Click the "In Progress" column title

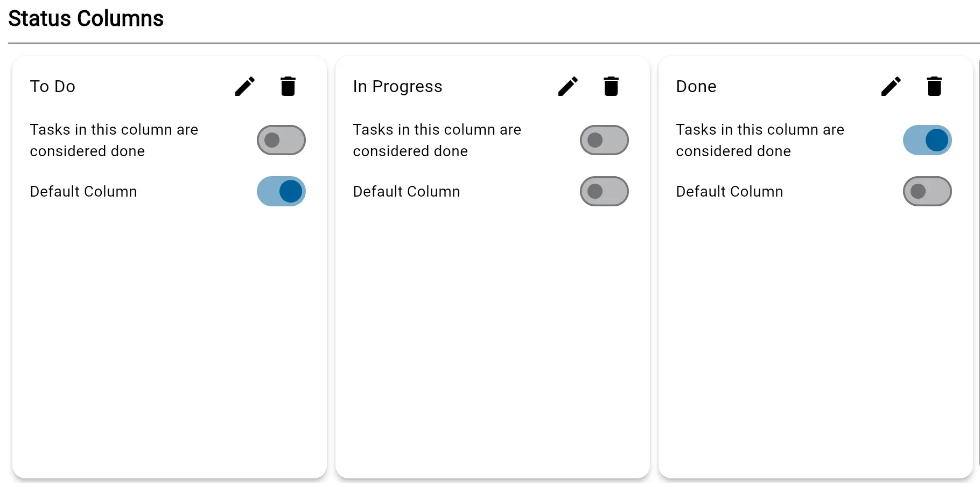(397, 86)
